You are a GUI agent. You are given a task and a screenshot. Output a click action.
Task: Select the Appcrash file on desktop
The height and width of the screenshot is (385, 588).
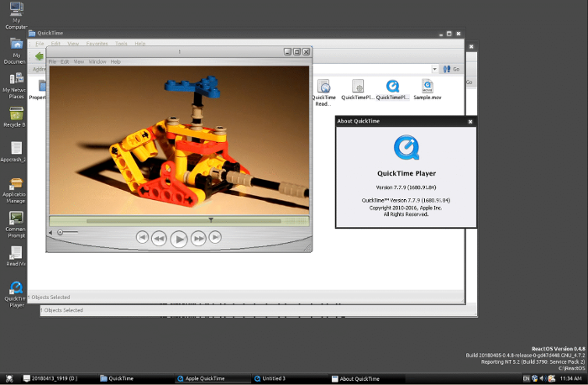(15, 152)
